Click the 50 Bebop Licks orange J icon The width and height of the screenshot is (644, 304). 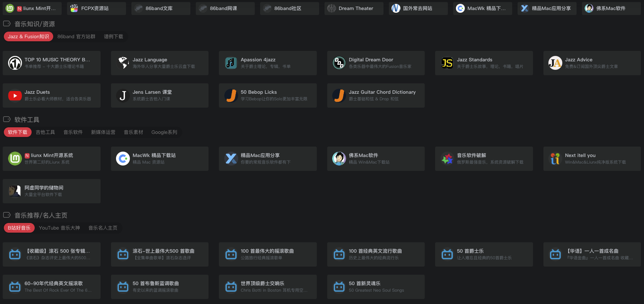(x=231, y=95)
